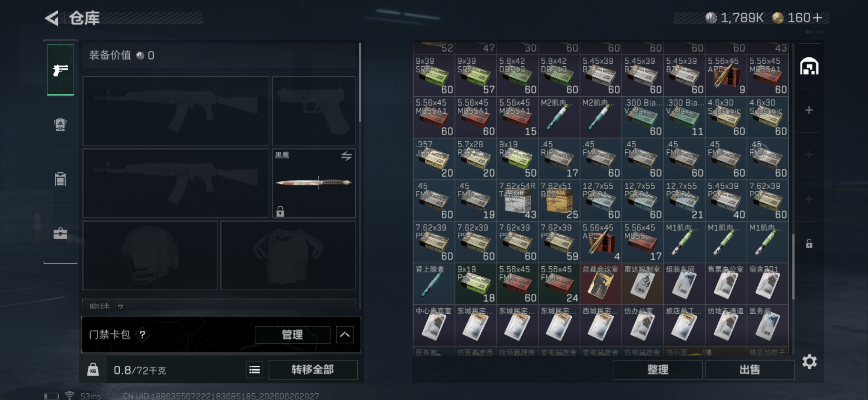Open the chest rig tab in left sidebar
The width and height of the screenshot is (868, 400).
coord(60,179)
